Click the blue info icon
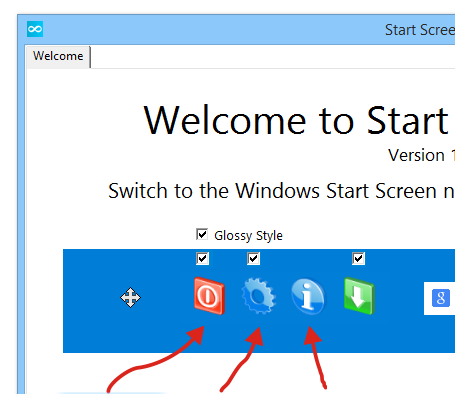Image resolution: width=455 pixels, height=394 pixels. coord(308,297)
